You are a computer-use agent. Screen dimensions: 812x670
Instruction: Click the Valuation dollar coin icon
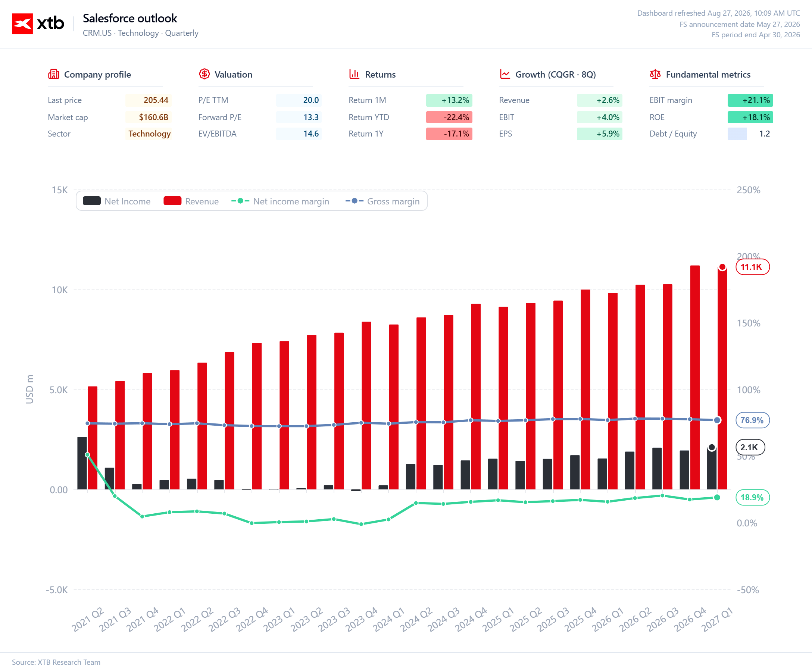click(x=204, y=74)
